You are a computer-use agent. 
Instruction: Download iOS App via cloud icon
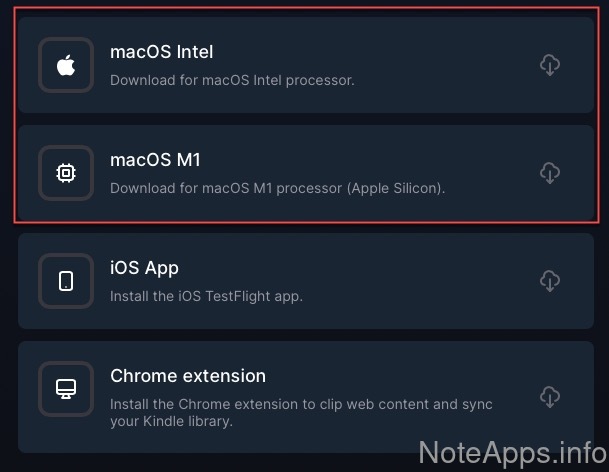tap(549, 281)
